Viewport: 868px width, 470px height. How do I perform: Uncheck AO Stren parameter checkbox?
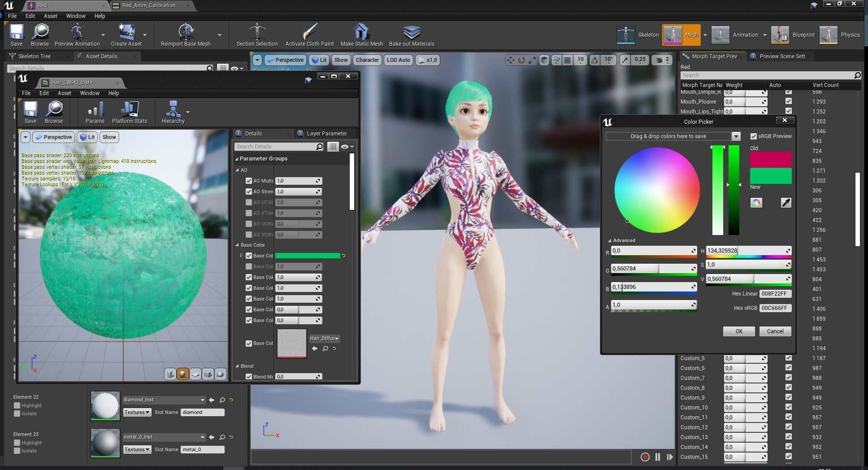click(249, 191)
